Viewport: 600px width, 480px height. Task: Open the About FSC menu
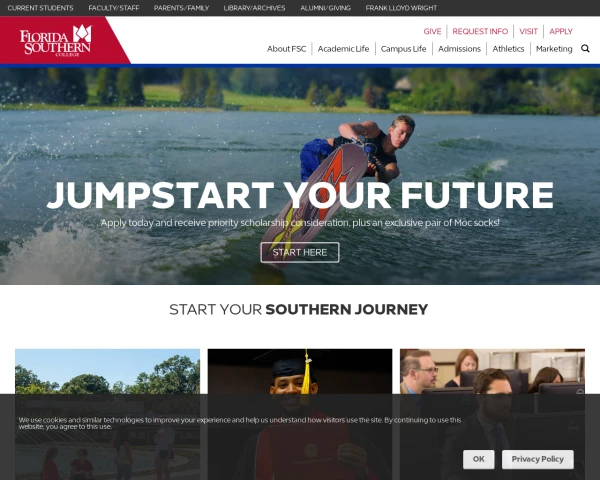287,49
